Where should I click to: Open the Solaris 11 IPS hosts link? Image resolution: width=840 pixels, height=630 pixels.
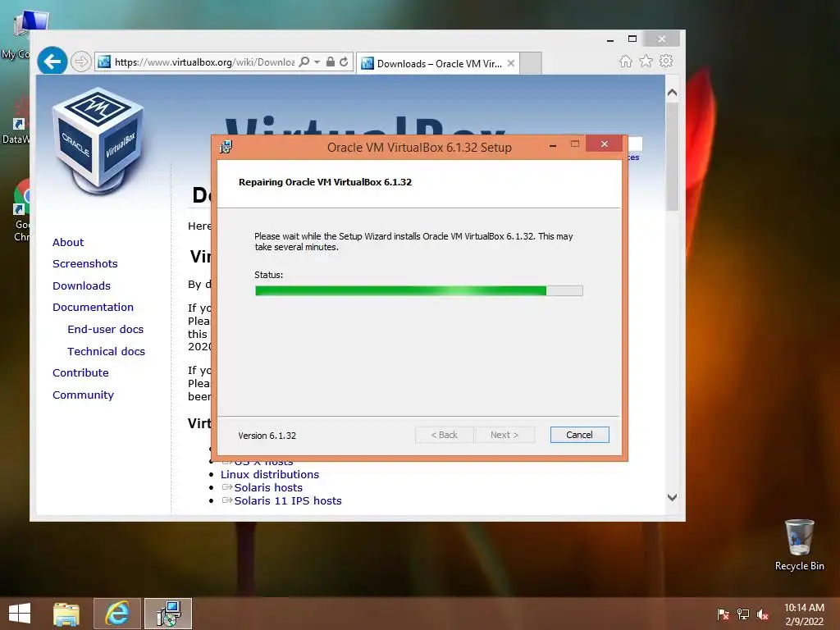[x=288, y=500]
